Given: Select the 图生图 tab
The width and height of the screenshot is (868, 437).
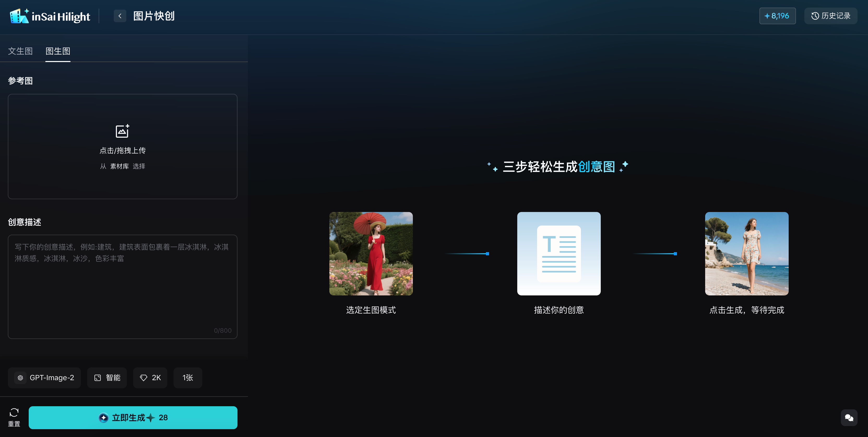Looking at the screenshot, I should [x=58, y=51].
